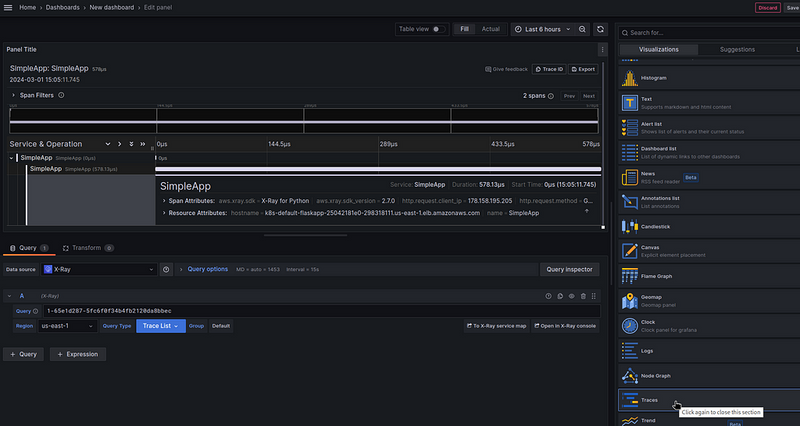This screenshot has width=800, height=426.
Task: Choose the Flame Graph visualization icon
Action: [630, 276]
